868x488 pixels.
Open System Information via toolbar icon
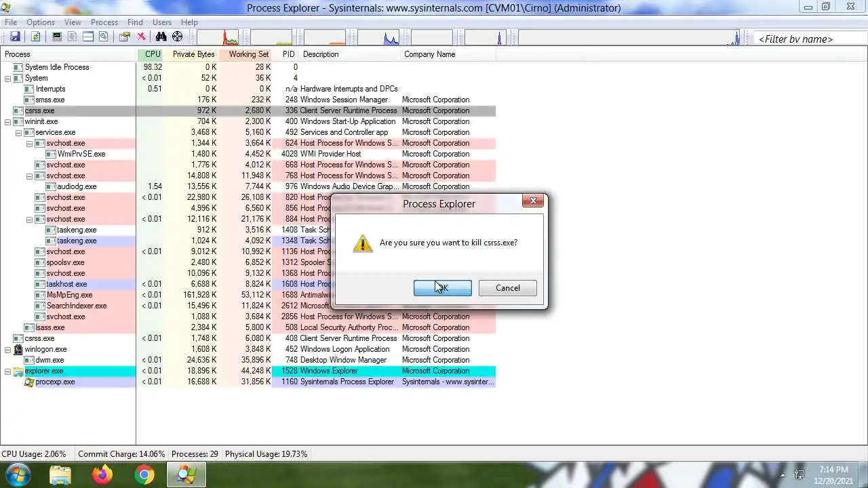tap(57, 37)
